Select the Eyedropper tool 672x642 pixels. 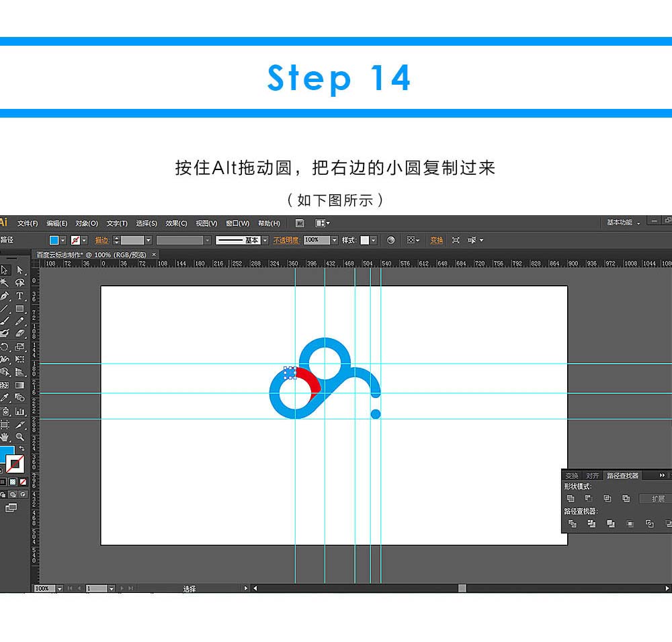(x=4, y=398)
